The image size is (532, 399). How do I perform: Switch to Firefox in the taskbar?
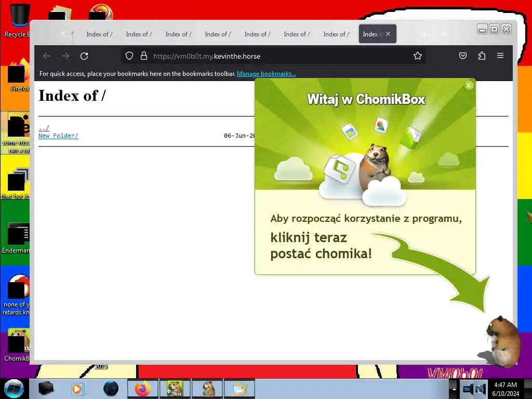click(143, 389)
